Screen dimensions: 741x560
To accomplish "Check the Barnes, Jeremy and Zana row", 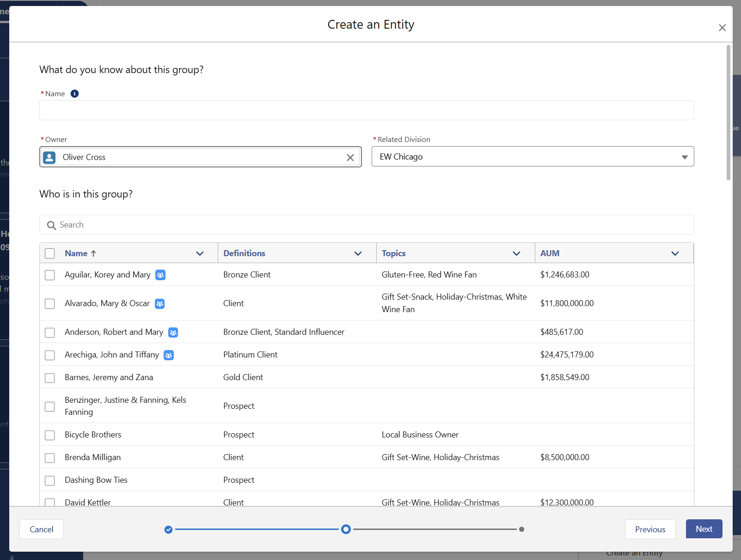I will (50, 378).
